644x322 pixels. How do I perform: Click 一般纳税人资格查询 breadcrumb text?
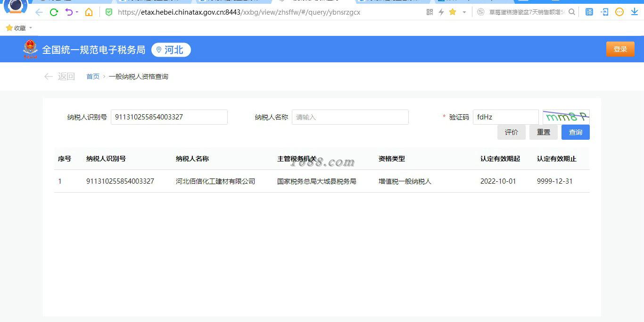click(139, 76)
